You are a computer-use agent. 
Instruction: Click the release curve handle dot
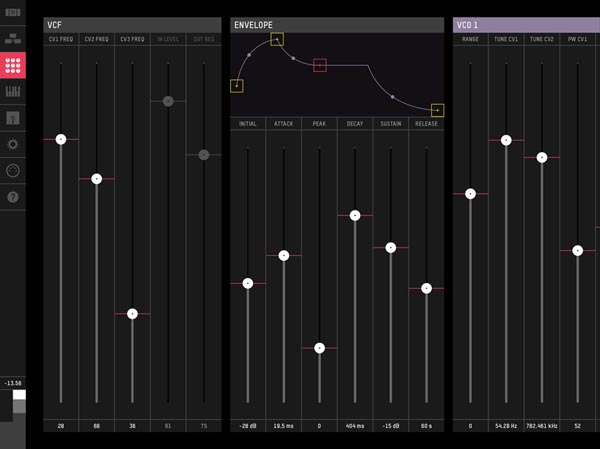tap(393, 97)
